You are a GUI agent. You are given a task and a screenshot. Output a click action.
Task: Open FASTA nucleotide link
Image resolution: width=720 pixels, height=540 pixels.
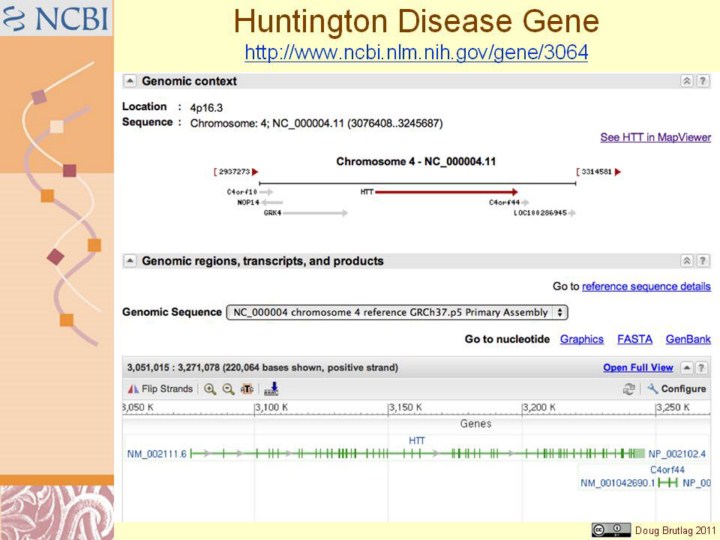pos(635,339)
